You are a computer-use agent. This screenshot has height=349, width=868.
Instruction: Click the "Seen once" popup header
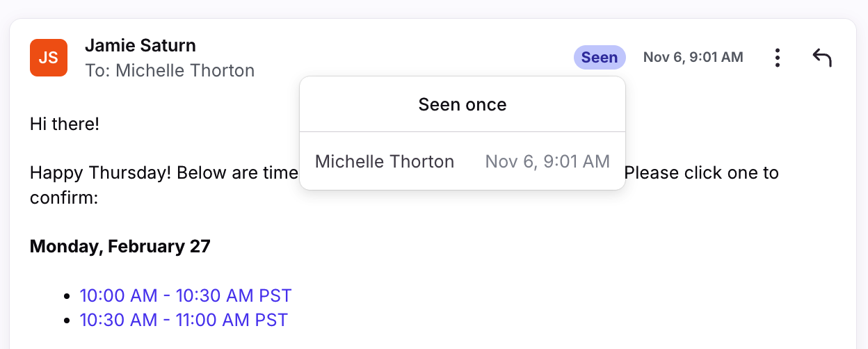coord(463,105)
